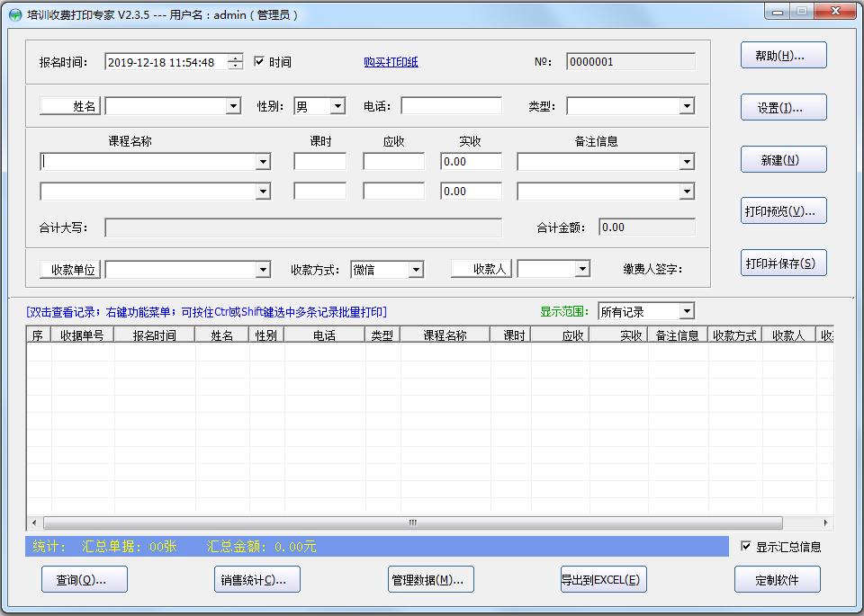Expand the 收款方式 dropdown showing 微信
This screenshot has height=616, width=864.
[415, 269]
